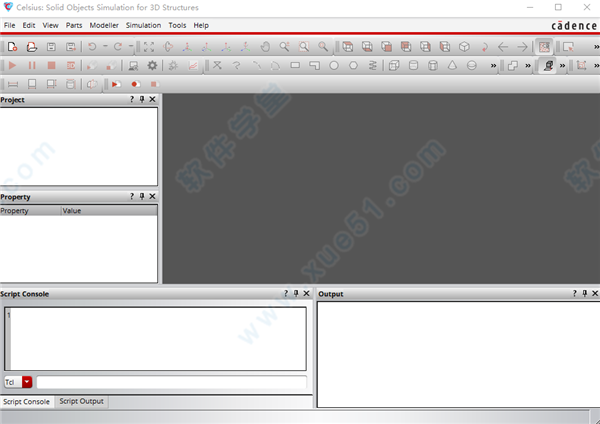
Task: Select the Pan hand tool
Action: point(265,47)
